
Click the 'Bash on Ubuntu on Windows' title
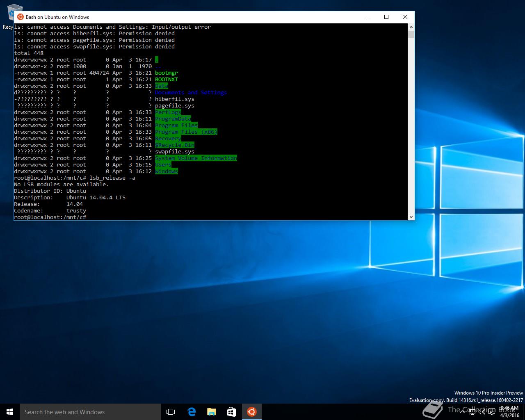(x=57, y=17)
